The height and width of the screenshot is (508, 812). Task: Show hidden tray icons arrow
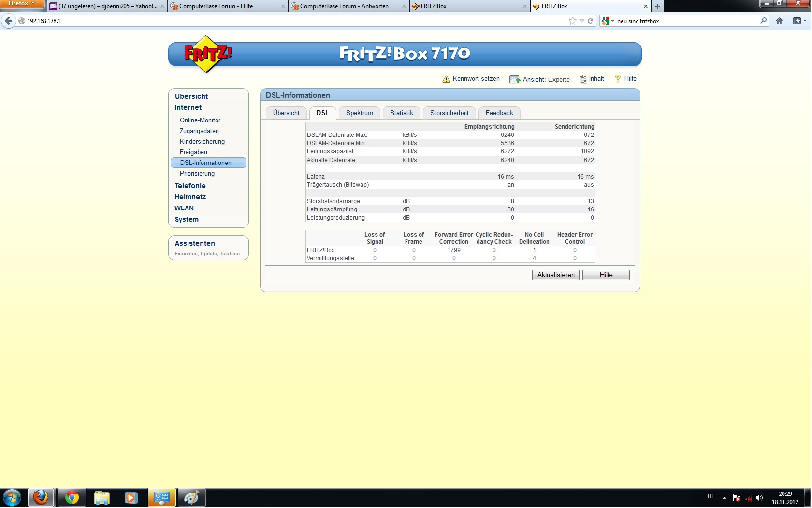(725, 498)
